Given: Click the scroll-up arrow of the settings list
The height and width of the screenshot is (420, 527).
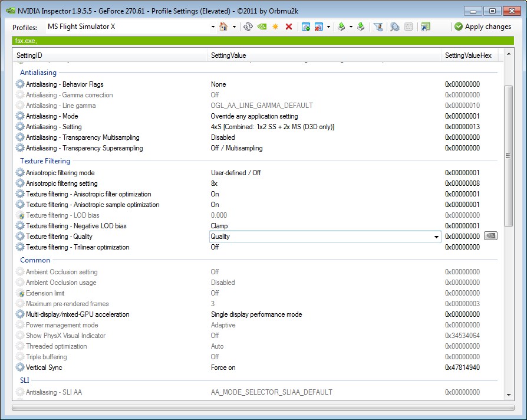Looking at the screenshot, I should coord(509,54).
